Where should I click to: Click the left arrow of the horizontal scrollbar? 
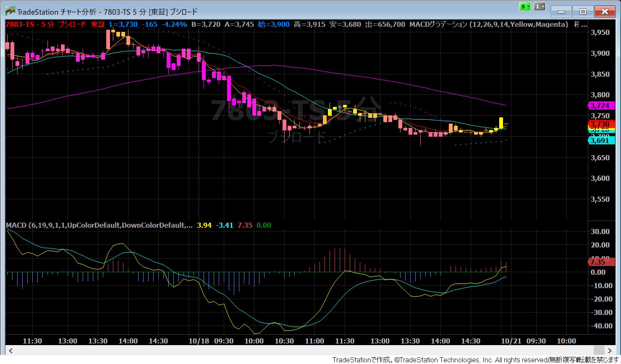[10, 351]
